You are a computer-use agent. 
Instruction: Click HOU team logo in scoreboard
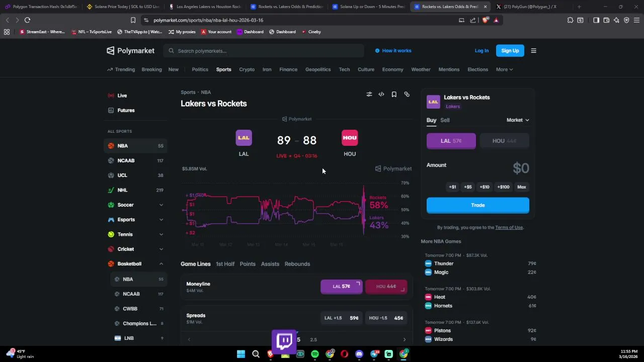350,138
